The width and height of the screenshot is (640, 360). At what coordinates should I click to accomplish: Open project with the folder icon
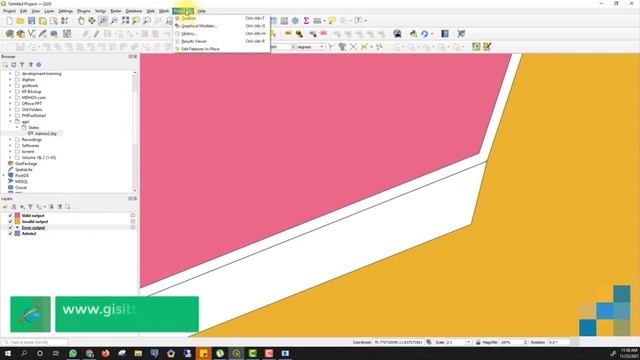20,21
